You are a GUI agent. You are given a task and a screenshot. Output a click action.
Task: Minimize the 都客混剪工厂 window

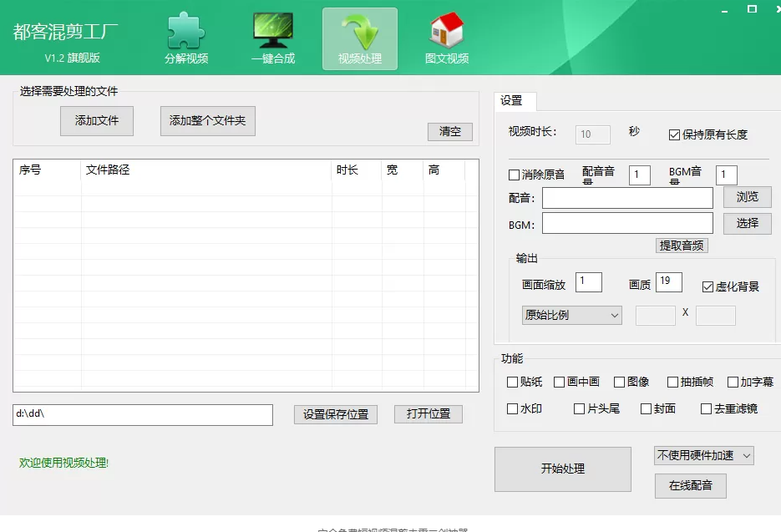click(x=725, y=10)
